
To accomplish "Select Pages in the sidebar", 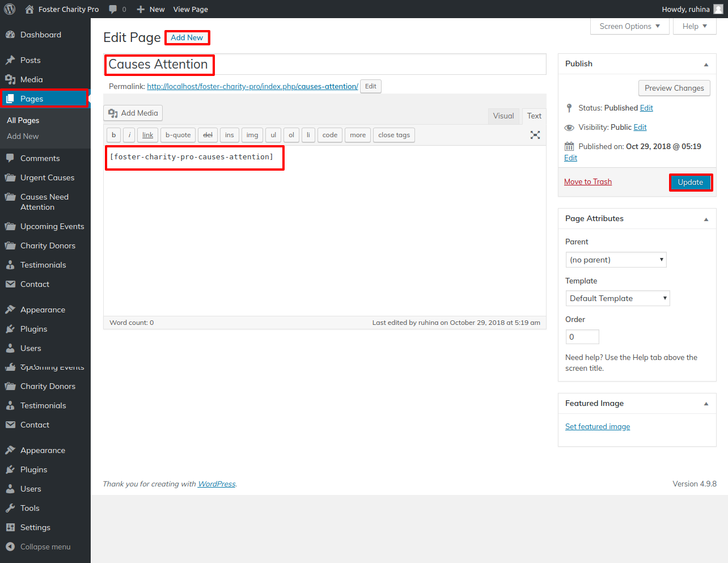I will click(x=45, y=99).
